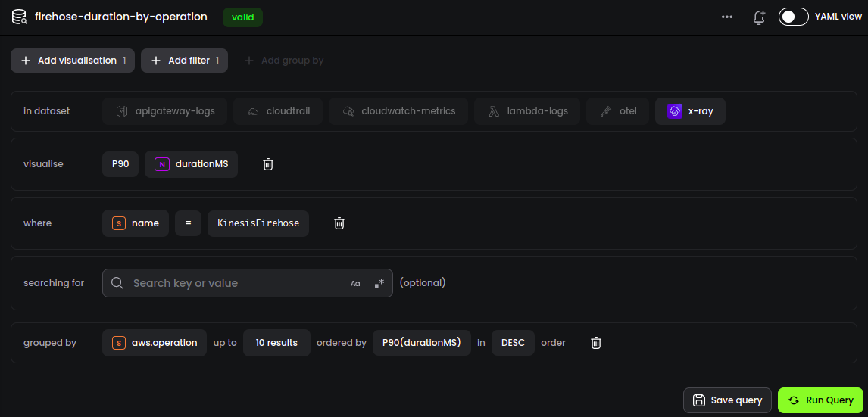
Task: Toggle the YAML view switch
Action: [794, 17]
